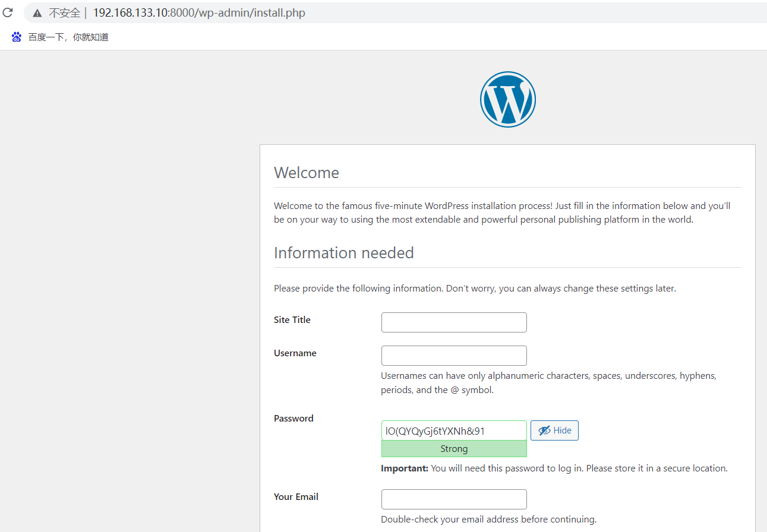Open the Baidu bookmark paw icon

17,37
